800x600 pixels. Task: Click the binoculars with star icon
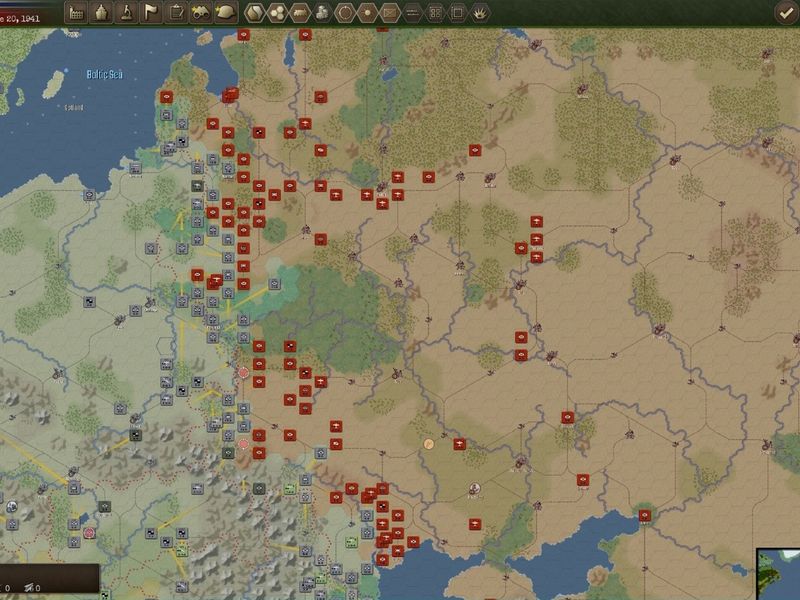(x=201, y=13)
